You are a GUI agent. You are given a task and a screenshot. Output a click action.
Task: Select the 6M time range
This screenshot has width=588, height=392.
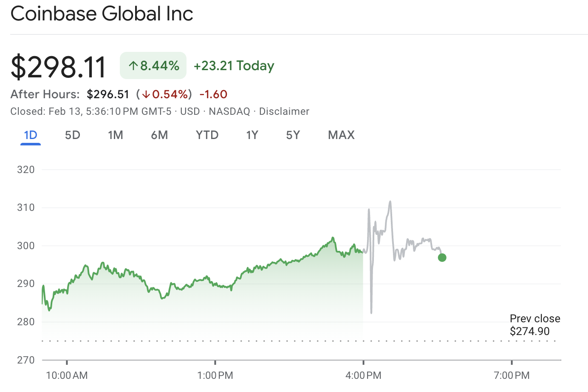(160, 135)
